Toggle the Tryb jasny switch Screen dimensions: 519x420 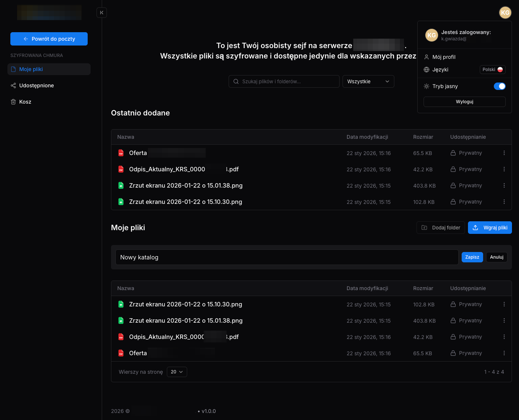click(499, 86)
